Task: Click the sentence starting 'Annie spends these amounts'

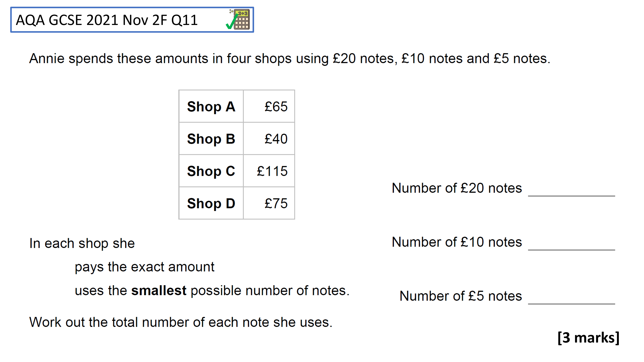Action: pyautogui.click(x=290, y=59)
